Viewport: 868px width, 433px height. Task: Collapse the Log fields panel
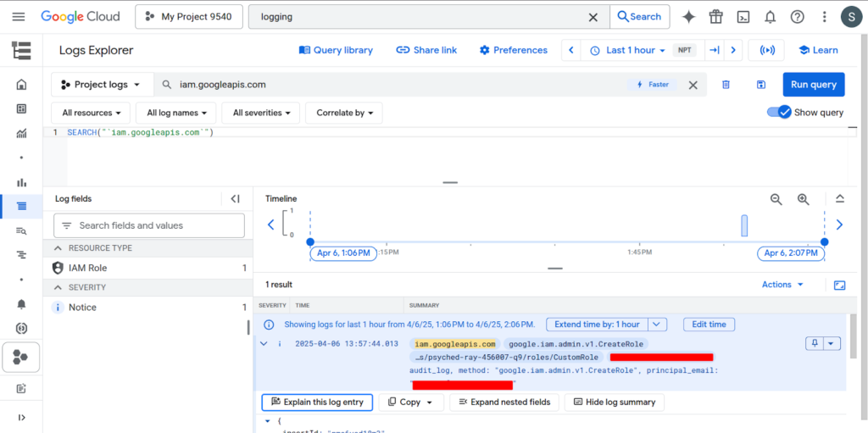click(236, 199)
